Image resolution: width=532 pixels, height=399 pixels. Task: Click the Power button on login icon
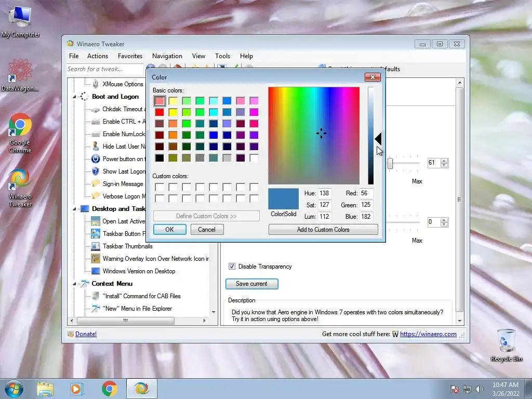(x=96, y=159)
